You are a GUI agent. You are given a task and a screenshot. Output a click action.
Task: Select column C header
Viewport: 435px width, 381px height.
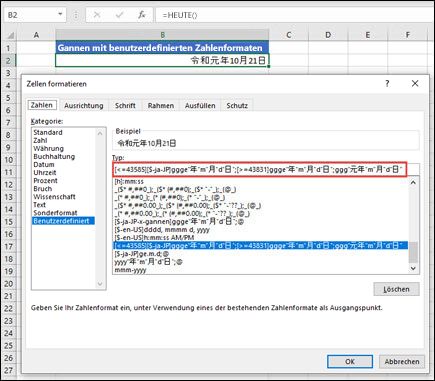tap(289, 35)
